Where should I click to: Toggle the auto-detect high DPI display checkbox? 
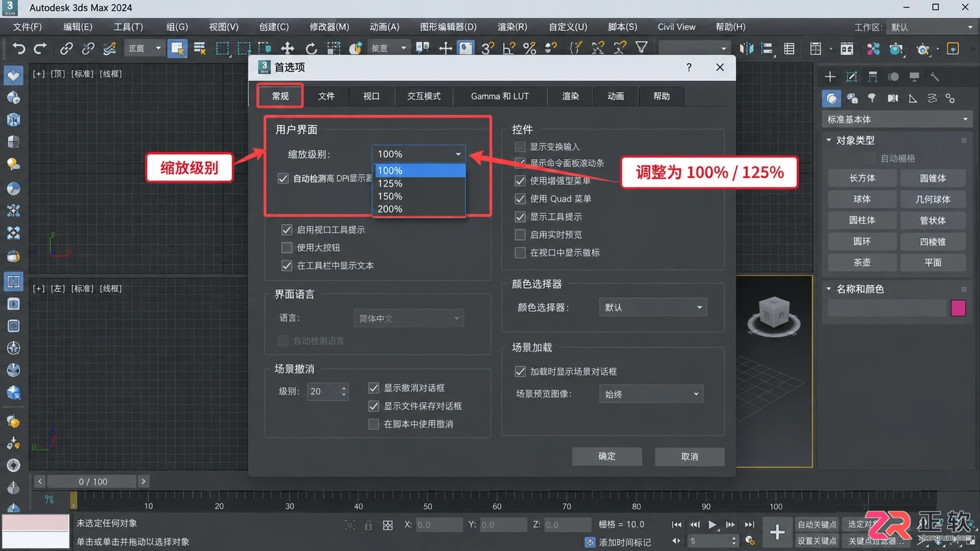283,179
